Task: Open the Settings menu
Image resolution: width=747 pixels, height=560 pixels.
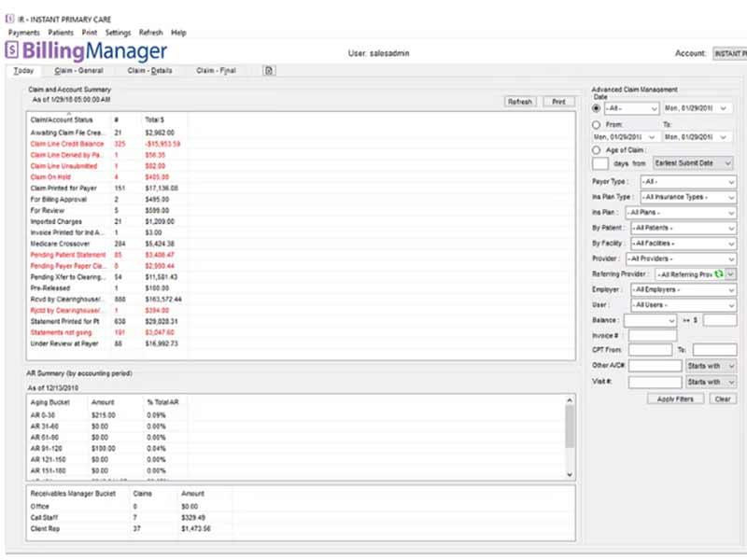Action: click(118, 33)
